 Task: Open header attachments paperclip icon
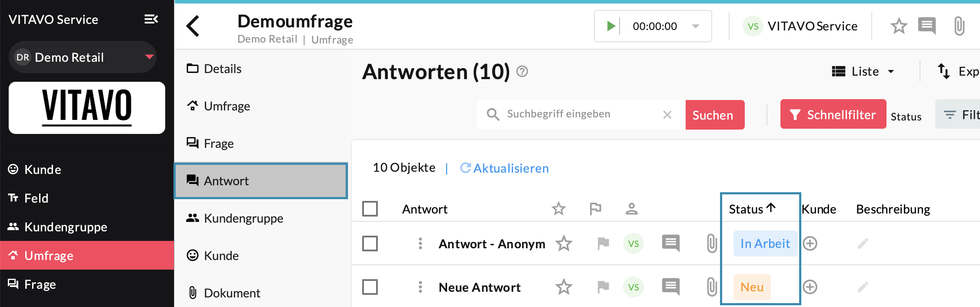(x=959, y=26)
